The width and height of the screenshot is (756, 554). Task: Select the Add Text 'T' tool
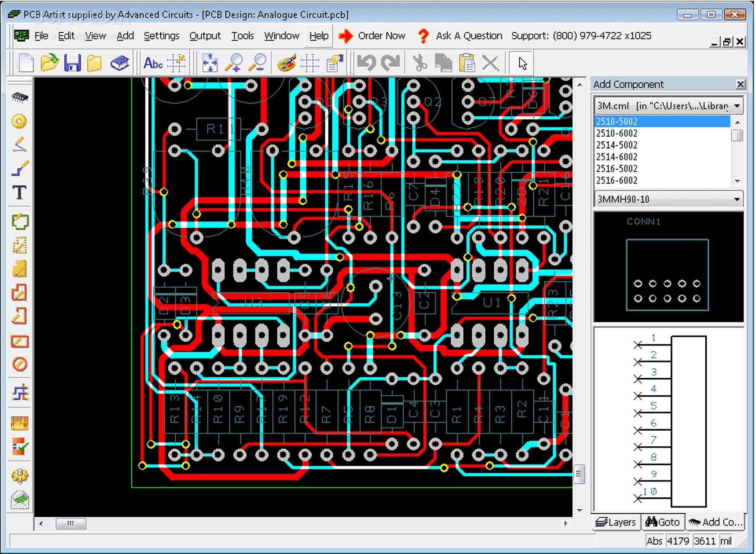(x=19, y=193)
